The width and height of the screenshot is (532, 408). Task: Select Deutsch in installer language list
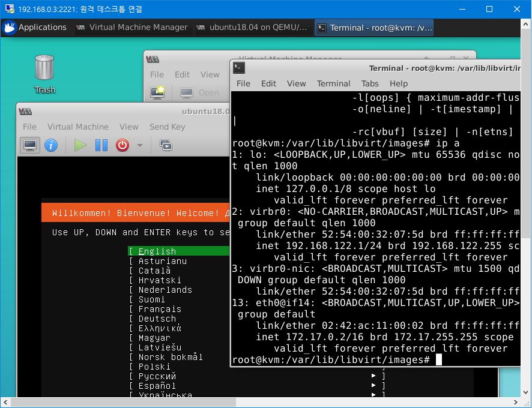pyautogui.click(x=157, y=319)
